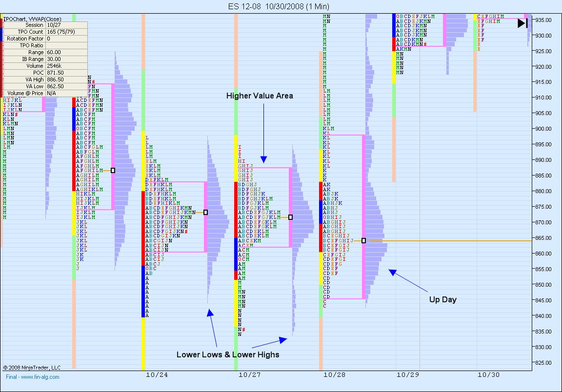The height and width of the screenshot is (392, 562).
Task: Select the 10/27 session POC square marker
Action: [290, 217]
